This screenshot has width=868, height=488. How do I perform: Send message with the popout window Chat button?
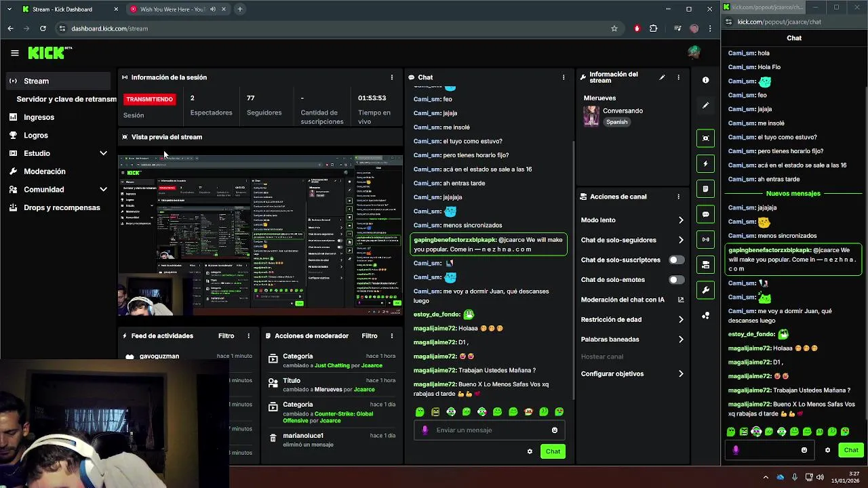[x=850, y=450]
